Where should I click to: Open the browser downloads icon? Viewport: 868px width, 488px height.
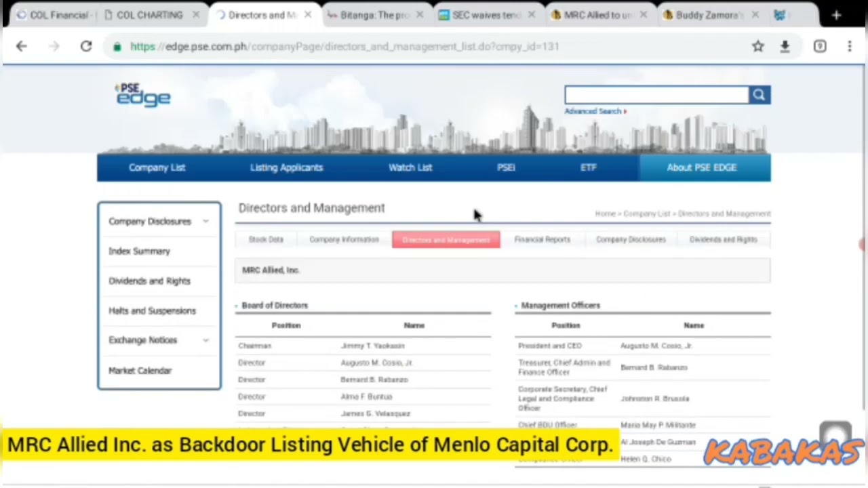[x=785, y=46]
